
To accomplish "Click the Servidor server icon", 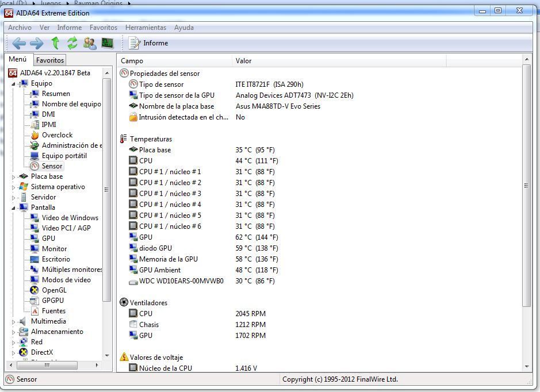I will tap(24, 197).
